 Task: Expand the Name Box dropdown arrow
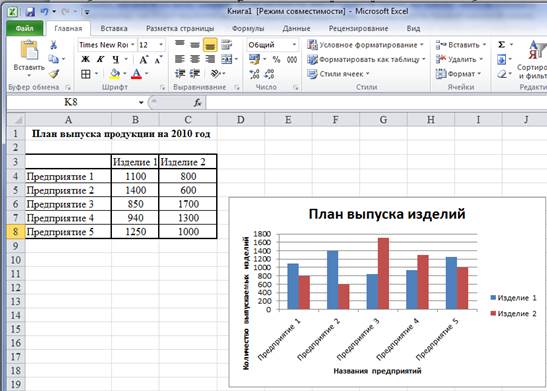coord(141,103)
